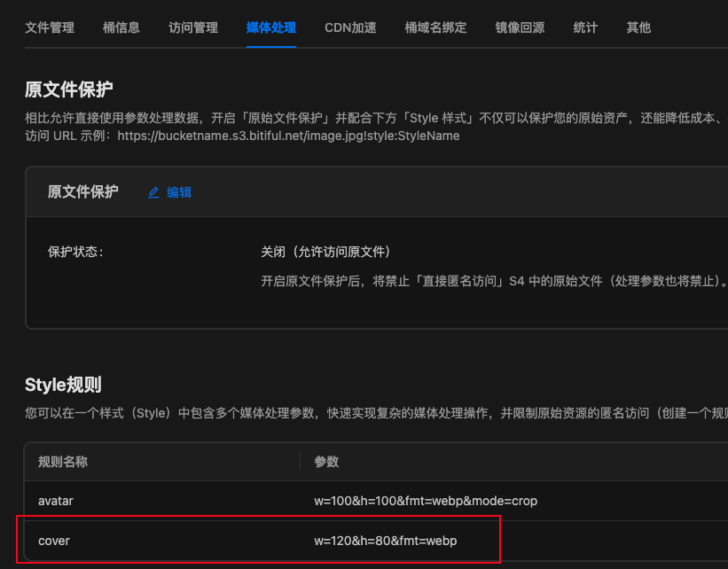Click the 开启原文件保护后 description text
The height and width of the screenshot is (569, 728).
pos(494,281)
